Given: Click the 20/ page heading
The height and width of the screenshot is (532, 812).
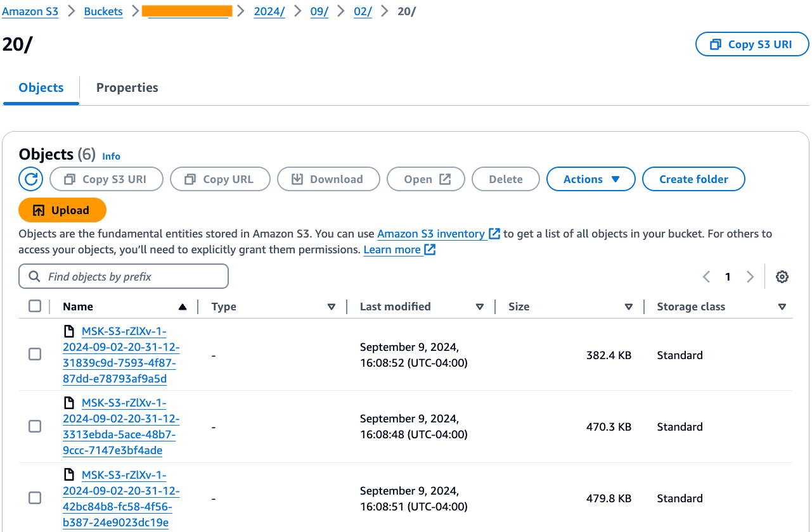Looking at the screenshot, I should [x=17, y=44].
